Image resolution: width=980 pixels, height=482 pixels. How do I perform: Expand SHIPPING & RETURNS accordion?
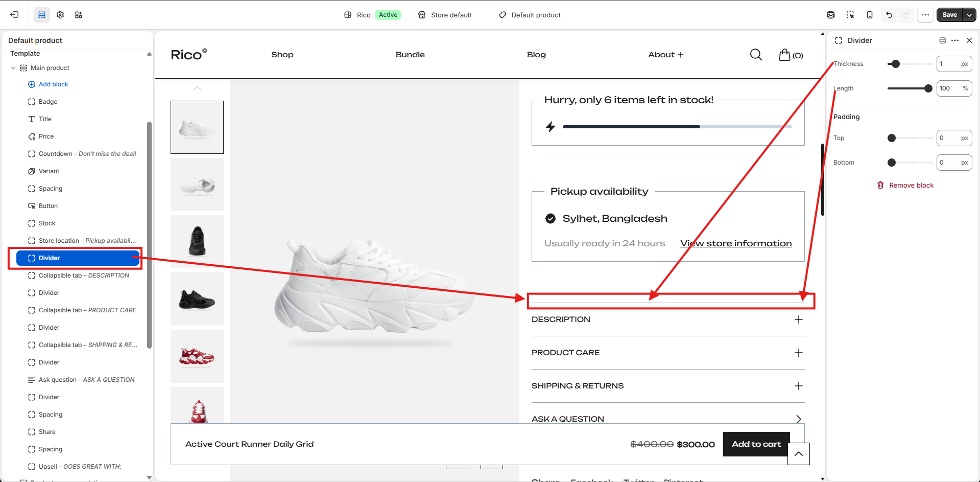[x=668, y=386]
